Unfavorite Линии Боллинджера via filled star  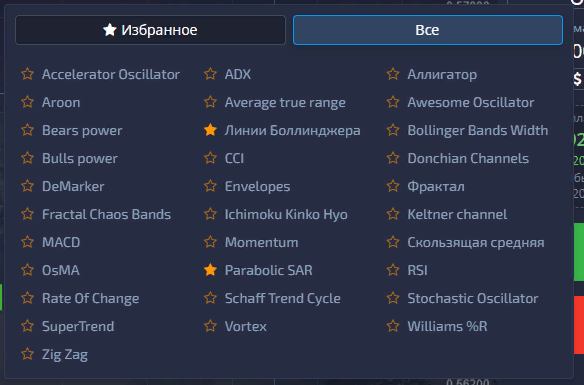click(x=210, y=130)
